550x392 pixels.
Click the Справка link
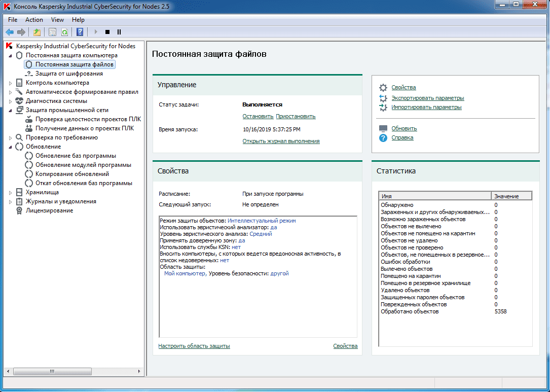tap(402, 137)
